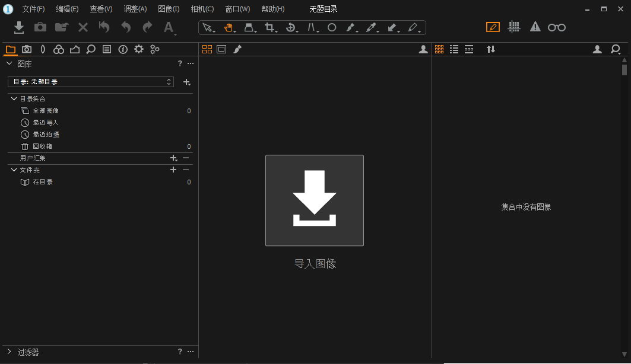
Task: Click the browser sort arrows icon
Action: (490, 49)
